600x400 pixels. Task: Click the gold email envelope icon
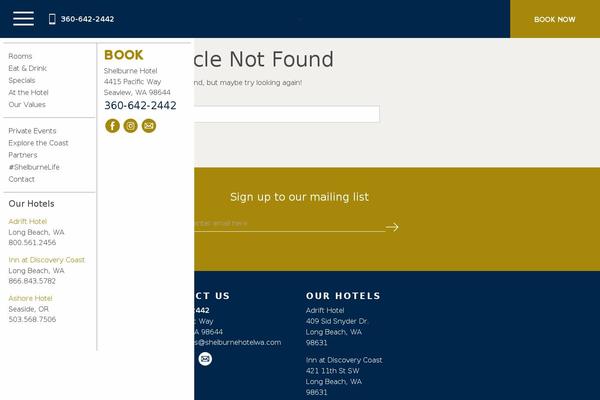[x=149, y=126]
